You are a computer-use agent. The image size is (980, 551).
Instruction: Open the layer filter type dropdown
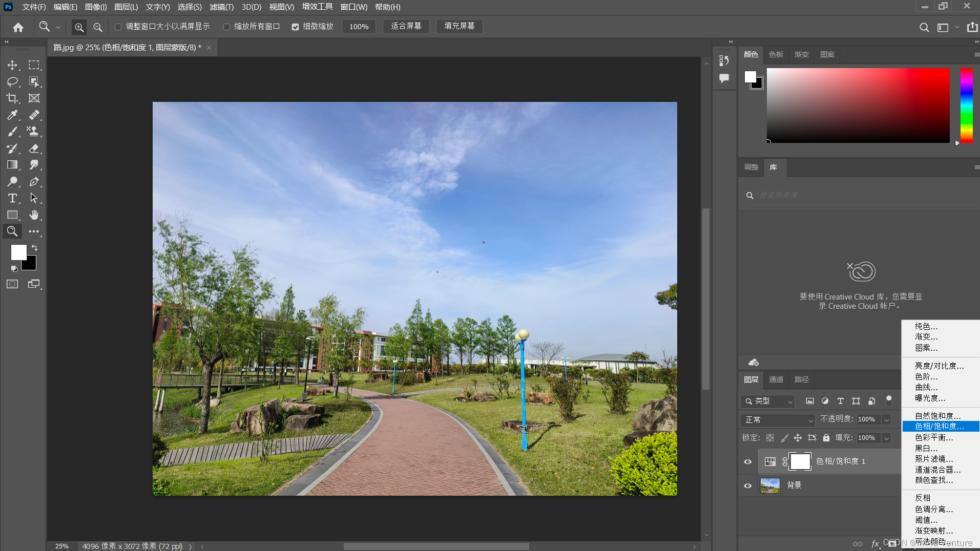767,401
